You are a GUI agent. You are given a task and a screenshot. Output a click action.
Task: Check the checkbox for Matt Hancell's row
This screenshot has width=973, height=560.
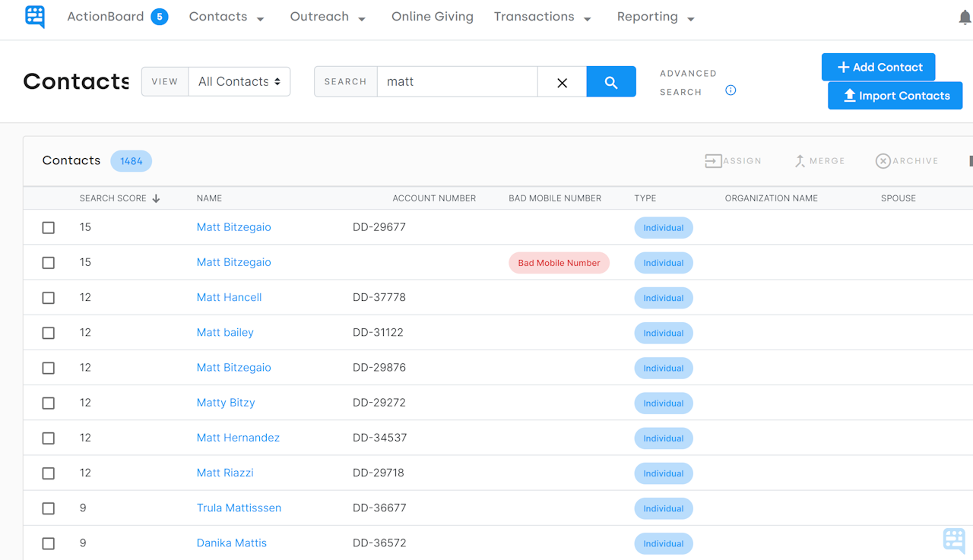point(49,298)
